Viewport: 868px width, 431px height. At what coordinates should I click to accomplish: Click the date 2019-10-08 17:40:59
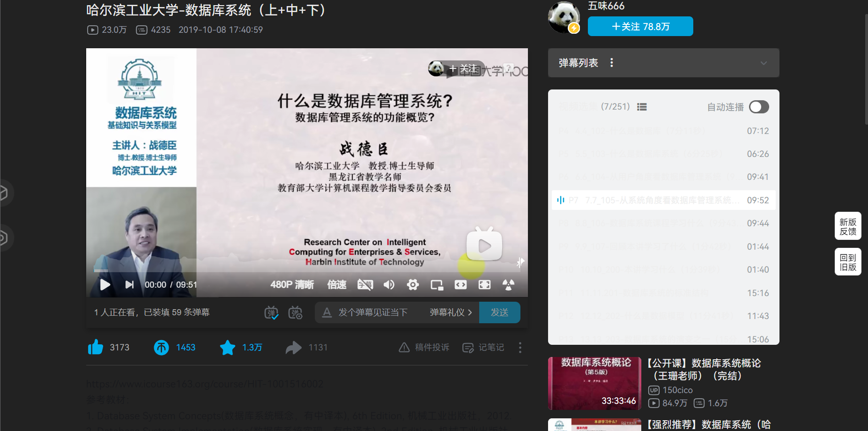pos(221,30)
